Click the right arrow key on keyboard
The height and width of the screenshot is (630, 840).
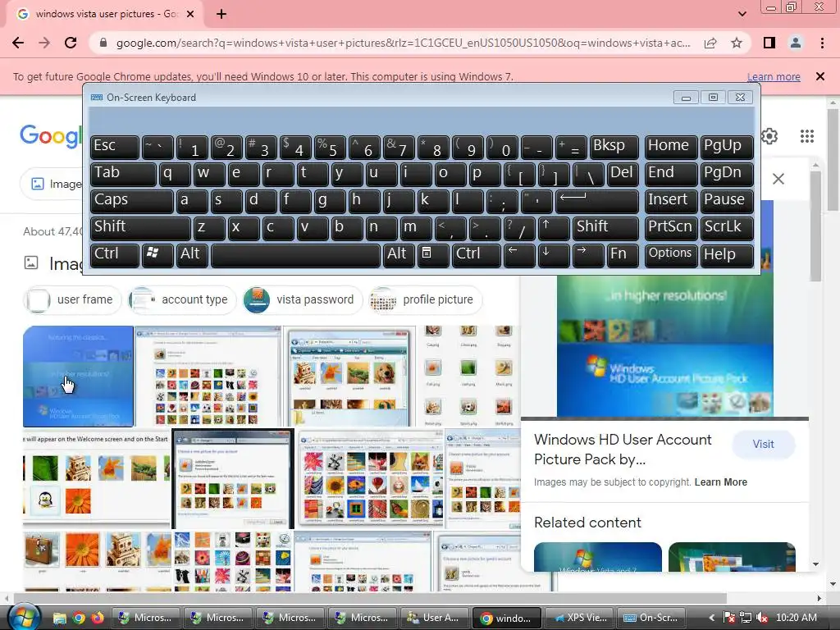tap(587, 254)
